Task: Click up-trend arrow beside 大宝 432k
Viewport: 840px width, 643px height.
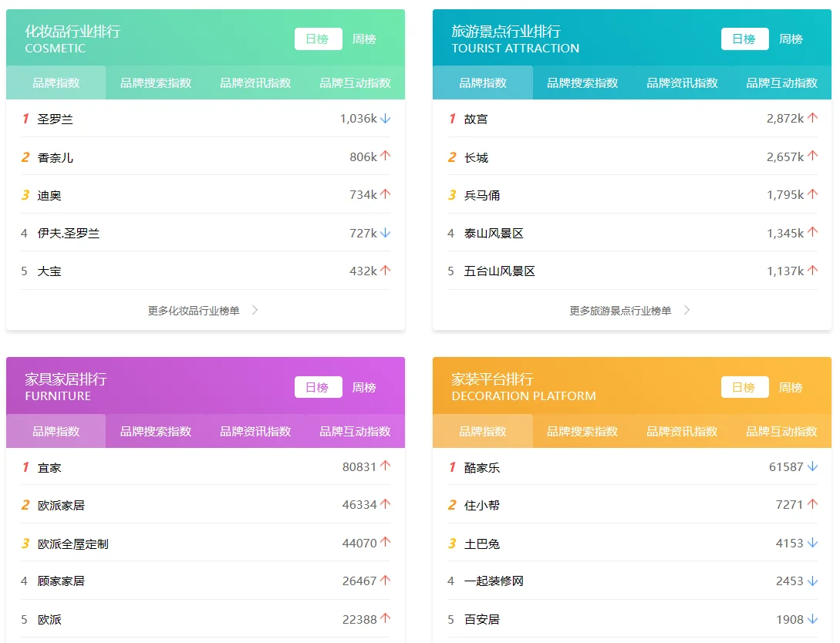Action: tap(385, 271)
